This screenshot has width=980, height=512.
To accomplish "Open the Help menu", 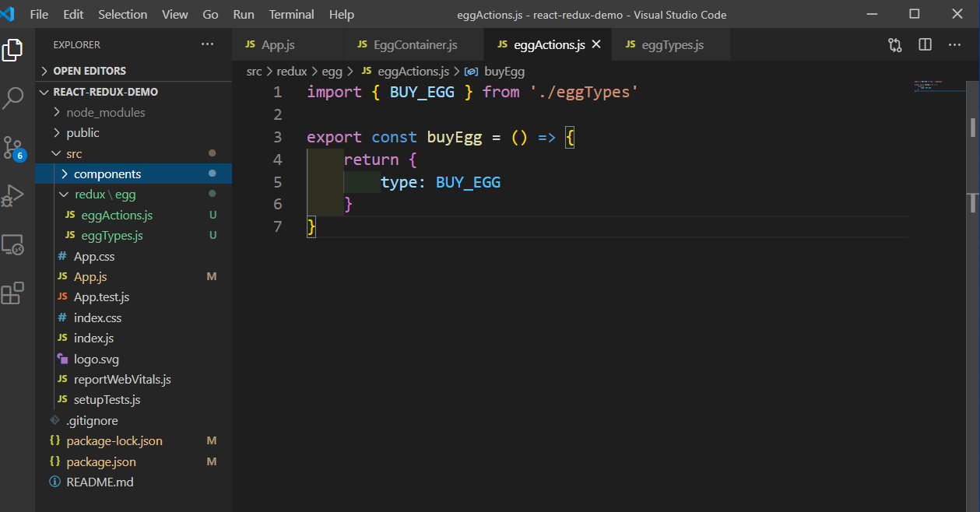I will point(342,14).
